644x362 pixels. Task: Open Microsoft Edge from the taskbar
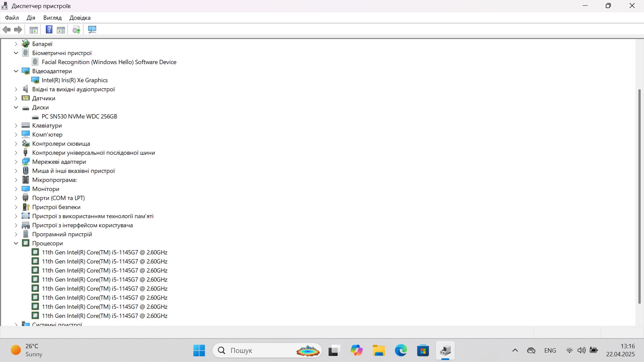pyautogui.click(x=401, y=351)
